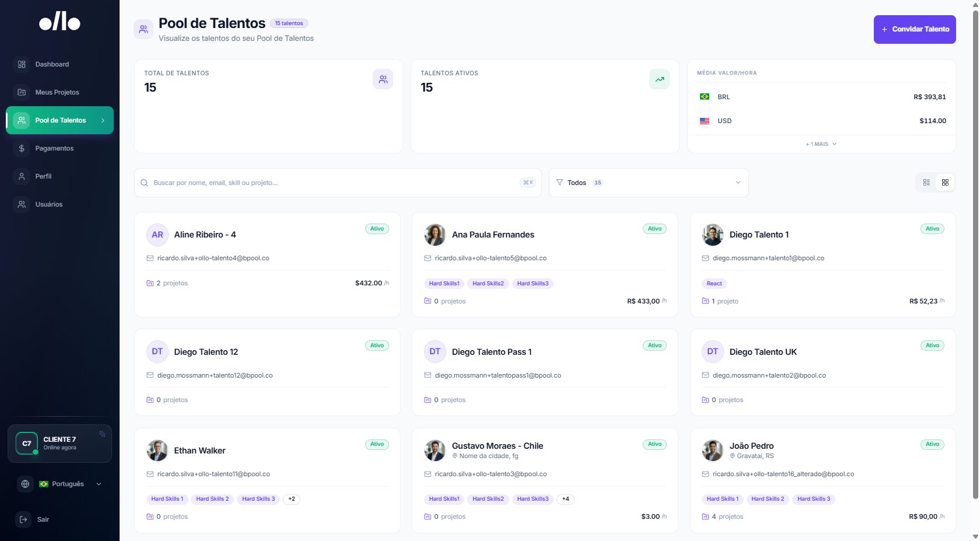This screenshot has width=980, height=541.
Task: Click Ana Paula Fernandes' profile photo
Action: tap(435, 235)
